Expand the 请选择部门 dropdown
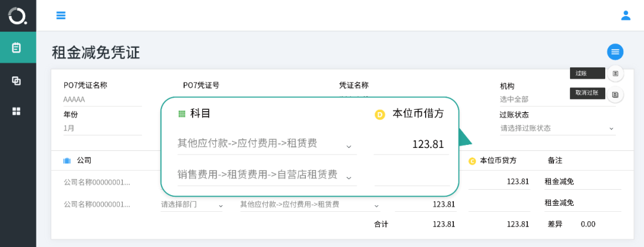 coord(192,205)
